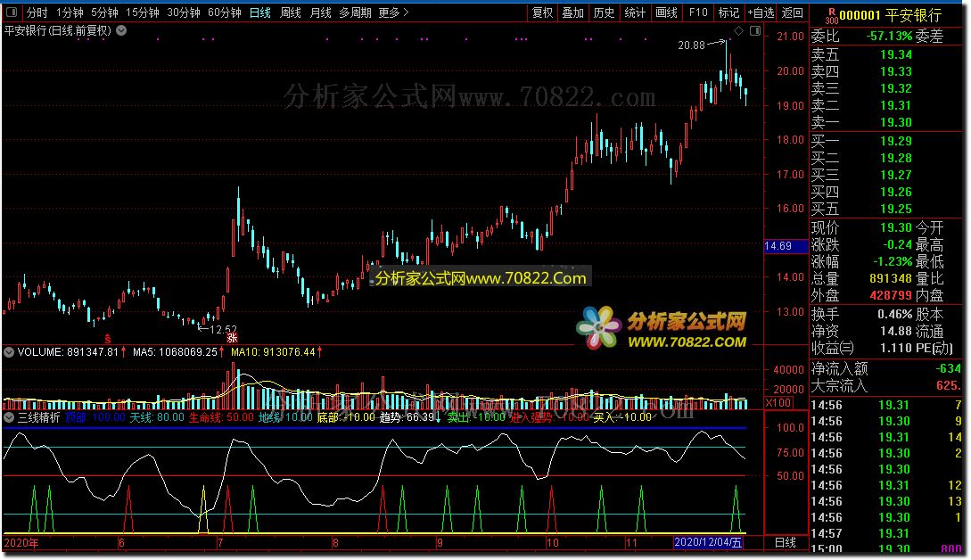Select the 15分钟 period

143,12
